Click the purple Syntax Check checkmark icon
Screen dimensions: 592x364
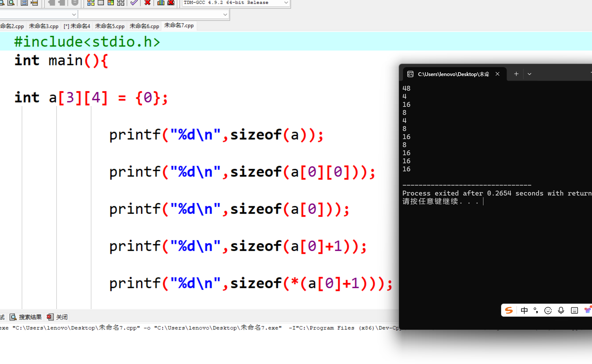(x=134, y=3)
